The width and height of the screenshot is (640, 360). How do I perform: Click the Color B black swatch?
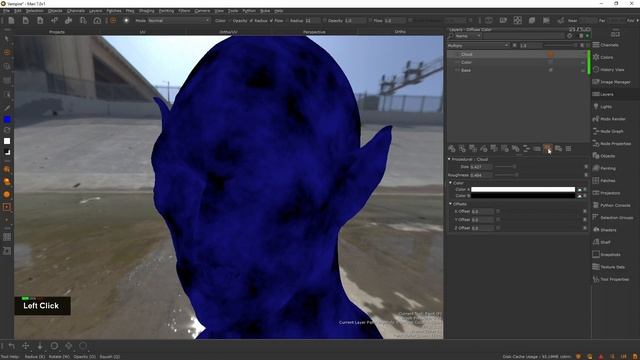tap(523, 196)
